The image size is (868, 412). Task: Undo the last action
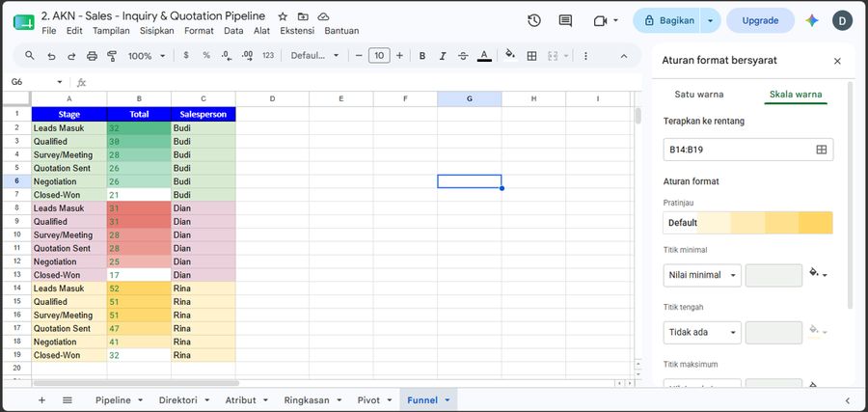[51, 56]
